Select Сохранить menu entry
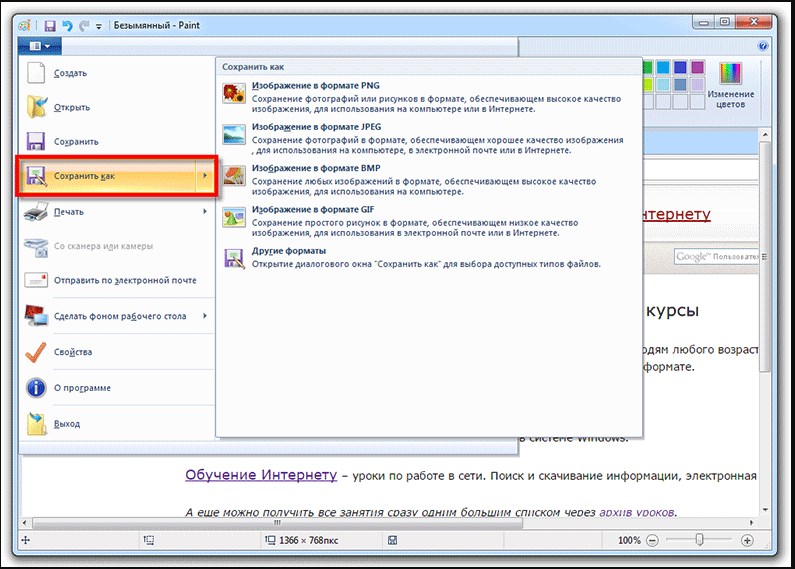 tap(117, 141)
